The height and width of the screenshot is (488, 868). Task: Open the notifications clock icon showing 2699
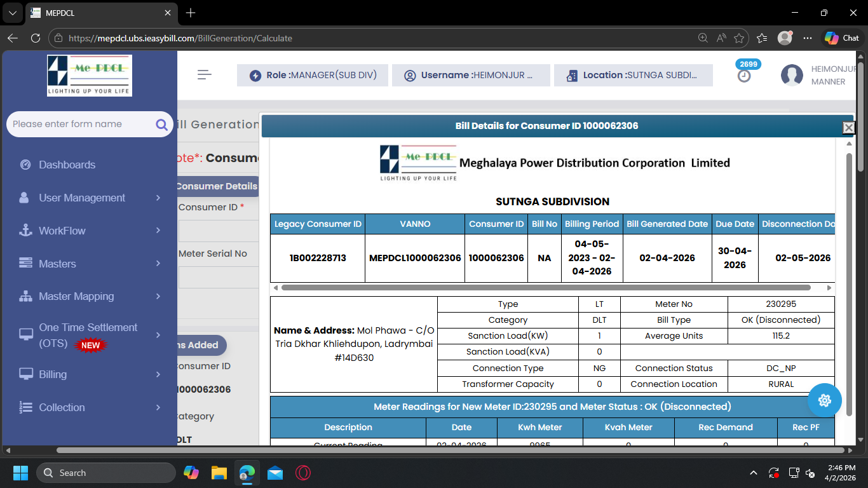744,76
